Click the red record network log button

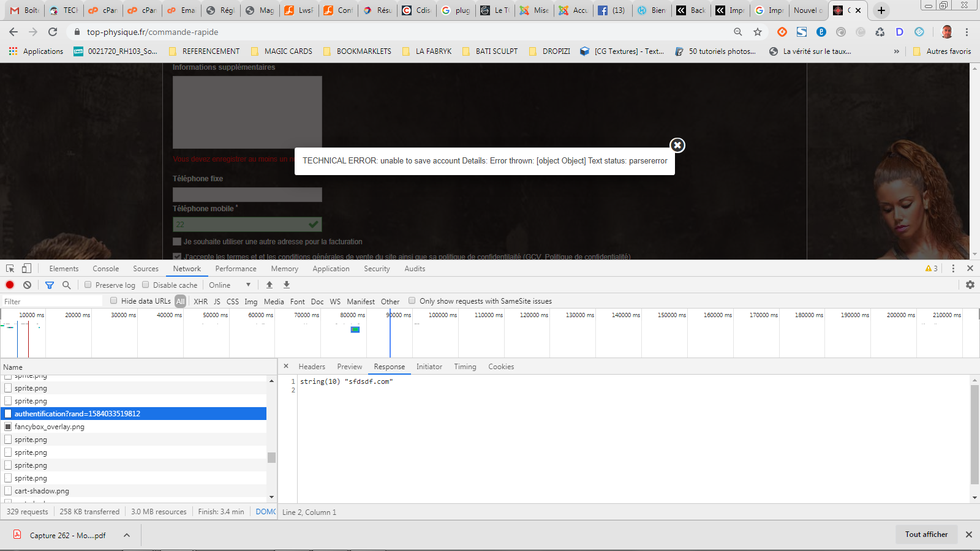[x=10, y=285]
